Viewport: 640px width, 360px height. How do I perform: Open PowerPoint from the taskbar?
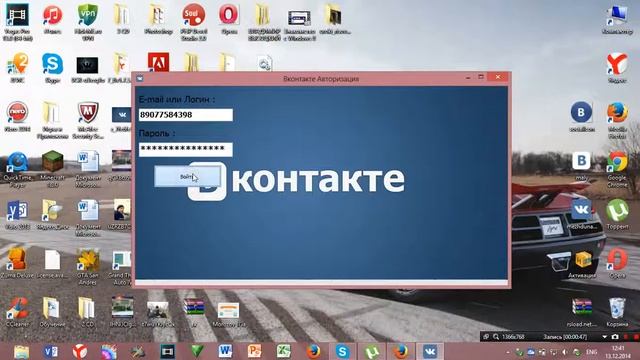point(255,351)
